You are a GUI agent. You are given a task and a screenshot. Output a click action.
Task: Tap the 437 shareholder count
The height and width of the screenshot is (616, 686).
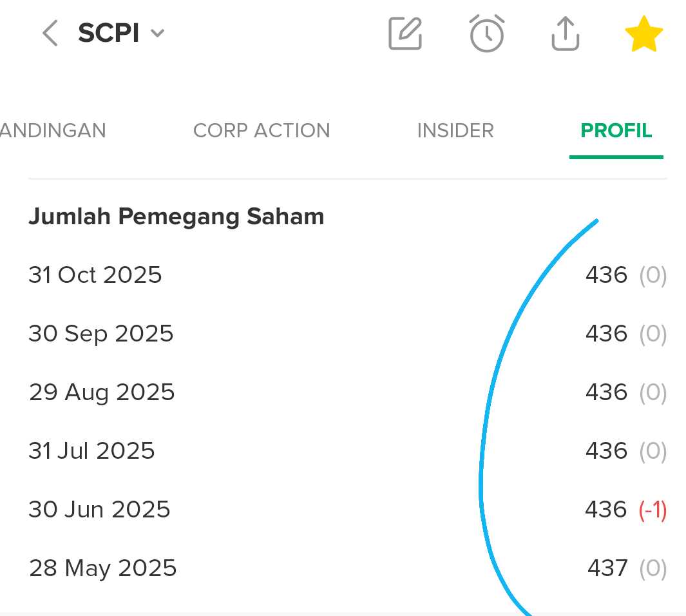coord(607,568)
